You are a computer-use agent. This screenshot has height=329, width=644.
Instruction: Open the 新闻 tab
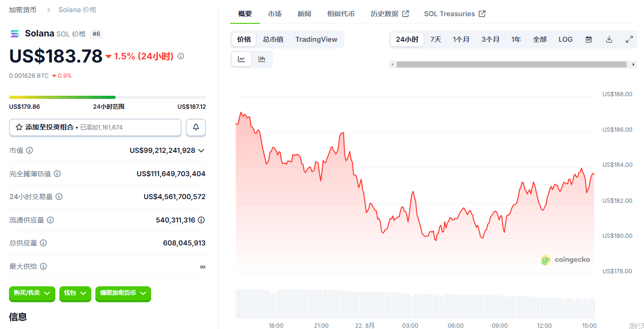pos(304,13)
